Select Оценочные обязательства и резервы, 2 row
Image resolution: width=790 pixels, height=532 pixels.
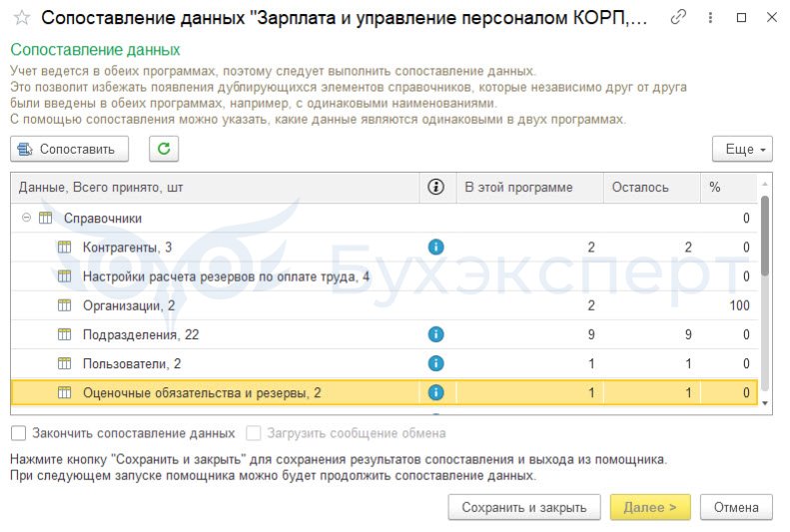tap(384, 392)
